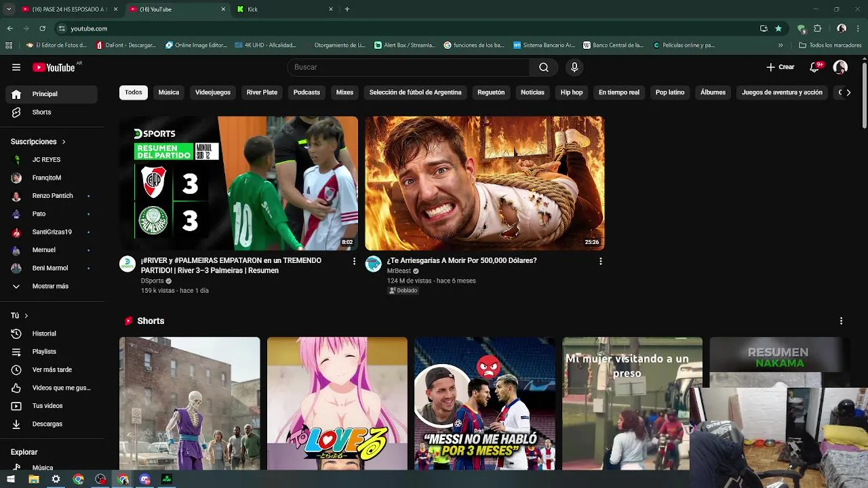Click the page vertical scrollbar

865,95
